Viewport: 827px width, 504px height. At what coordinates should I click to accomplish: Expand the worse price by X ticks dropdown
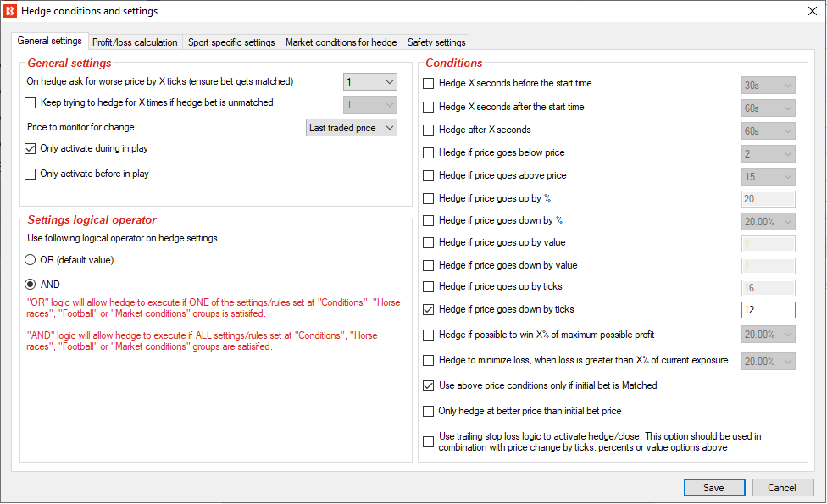point(370,81)
